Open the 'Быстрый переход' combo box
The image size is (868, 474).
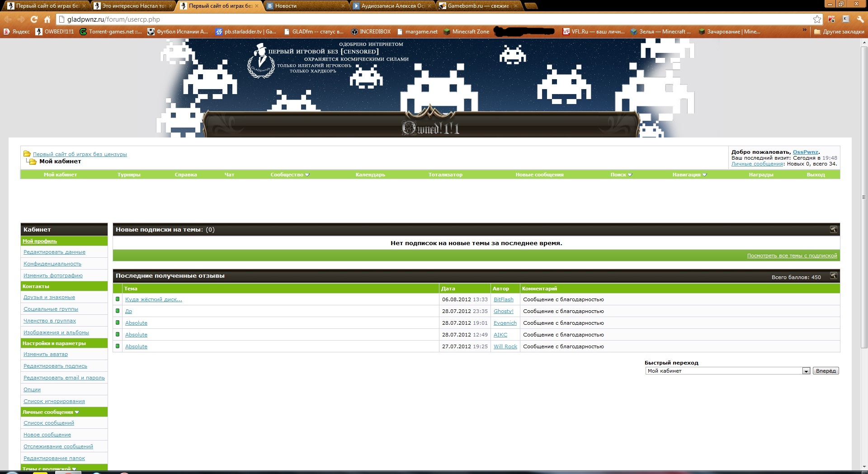pyautogui.click(x=806, y=371)
